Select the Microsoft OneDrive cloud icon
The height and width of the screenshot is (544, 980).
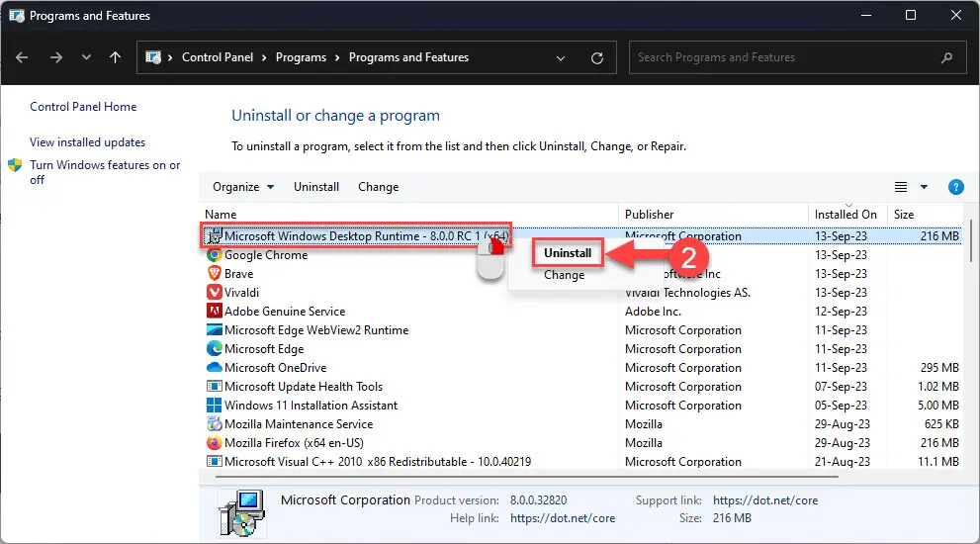pyautogui.click(x=215, y=368)
